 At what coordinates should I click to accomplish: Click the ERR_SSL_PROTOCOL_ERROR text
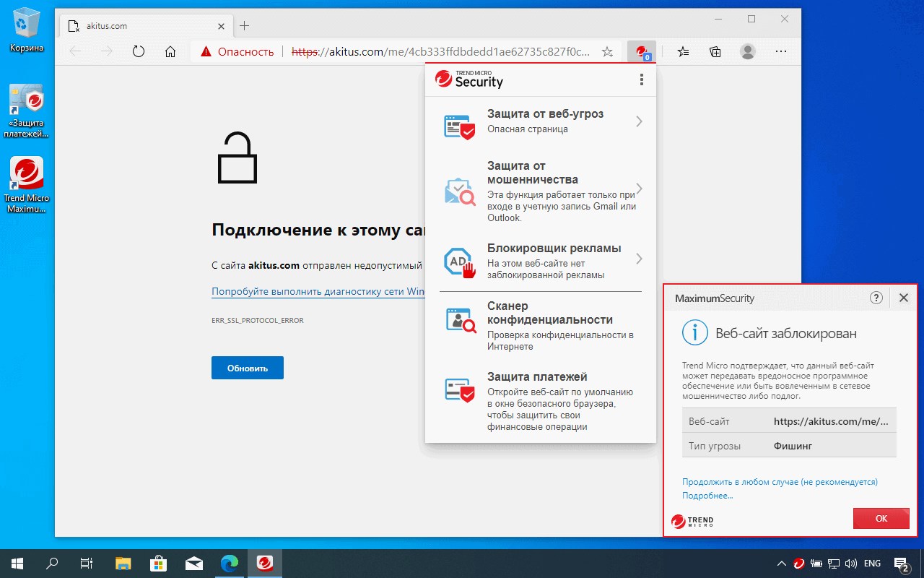(x=258, y=320)
